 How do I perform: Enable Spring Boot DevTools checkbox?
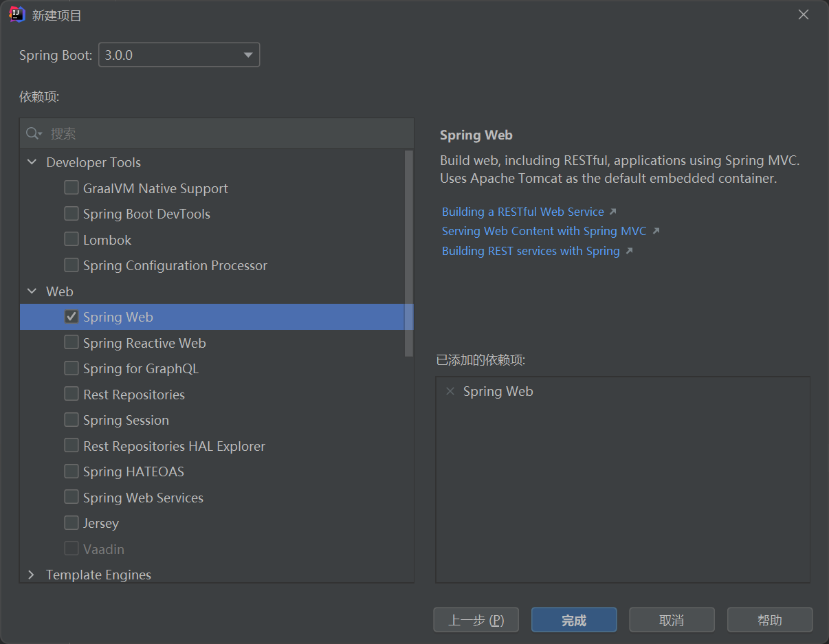tap(71, 214)
